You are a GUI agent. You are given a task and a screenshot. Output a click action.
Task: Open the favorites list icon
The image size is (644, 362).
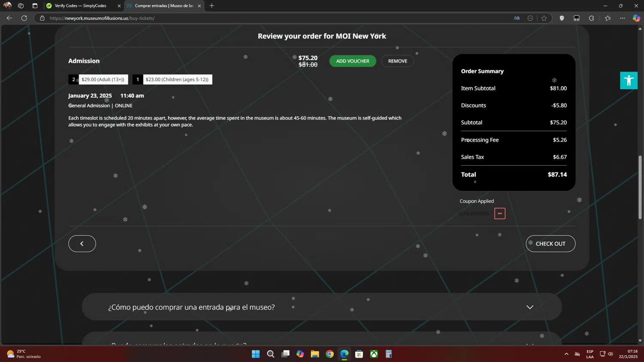[x=608, y=18]
